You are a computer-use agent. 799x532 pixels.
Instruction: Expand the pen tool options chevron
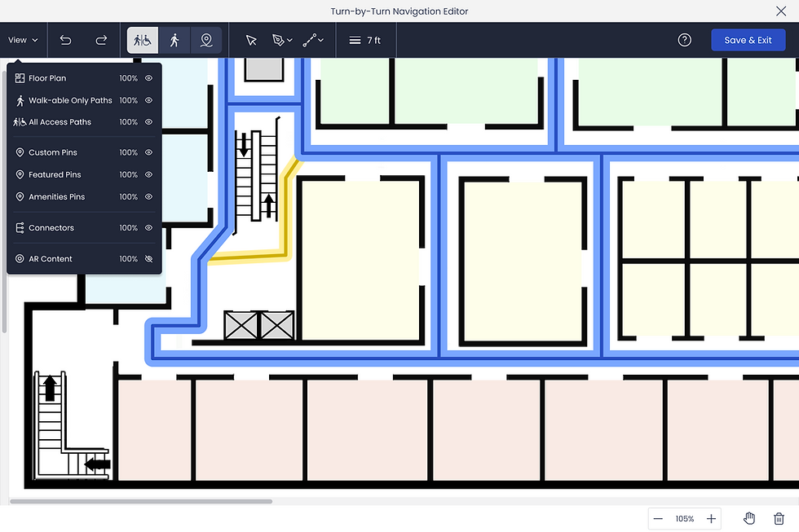(x=290, y=40)
